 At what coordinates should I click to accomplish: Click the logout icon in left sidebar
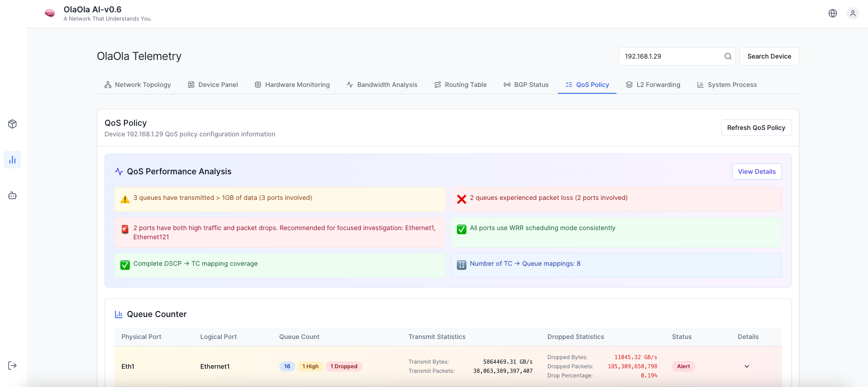pos(12,365)
